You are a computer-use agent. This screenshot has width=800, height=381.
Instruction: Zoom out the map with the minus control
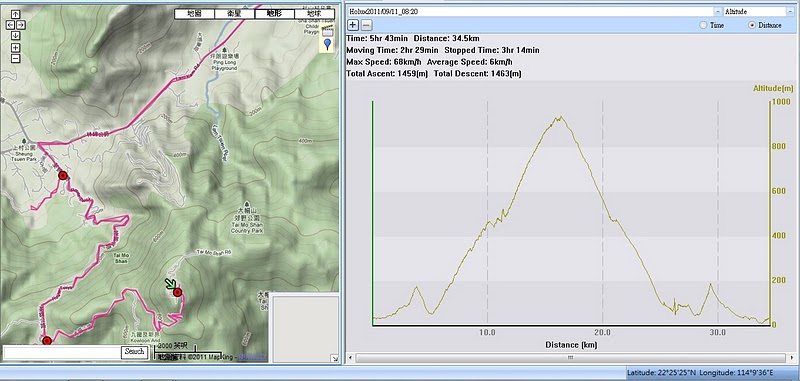click(x=15, y=58)
